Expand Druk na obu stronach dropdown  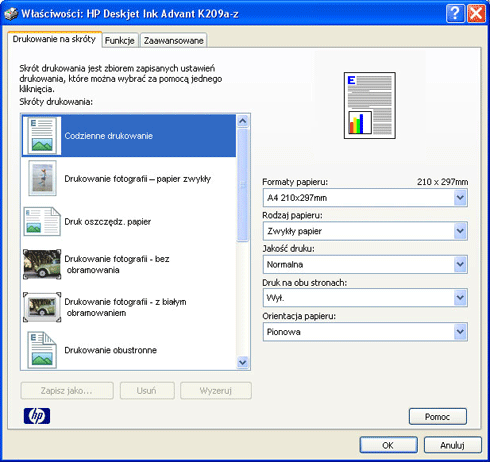click(365, 298)
